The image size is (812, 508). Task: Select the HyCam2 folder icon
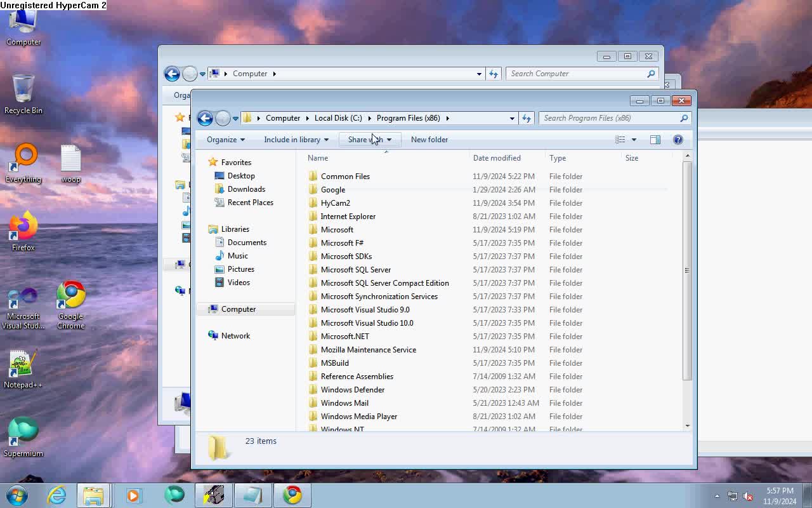coord(313,203)
